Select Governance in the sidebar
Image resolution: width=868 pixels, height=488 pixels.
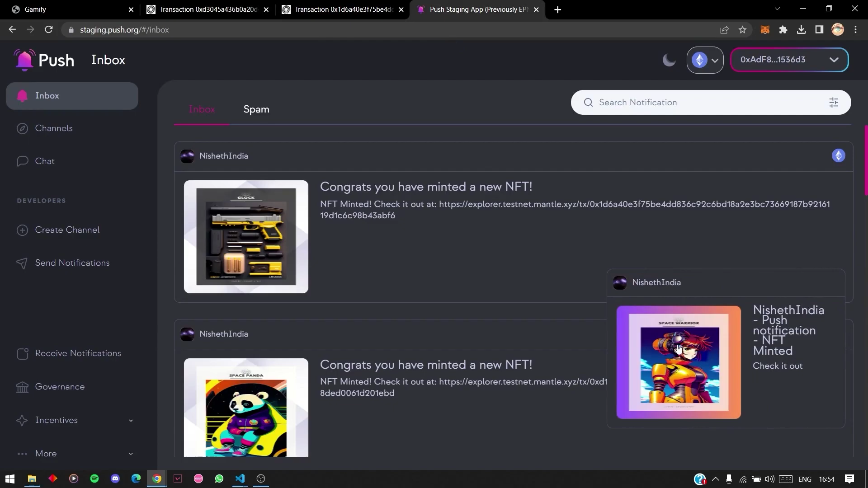(x=60, y=387)
